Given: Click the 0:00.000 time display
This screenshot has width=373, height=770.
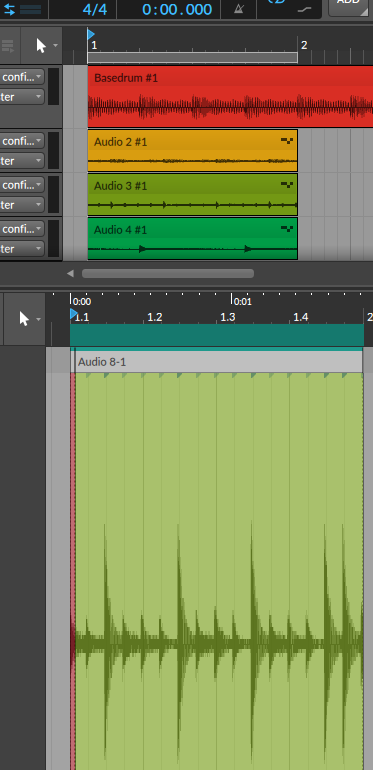Looking at the screenshot, I should (x=177, y=9).
